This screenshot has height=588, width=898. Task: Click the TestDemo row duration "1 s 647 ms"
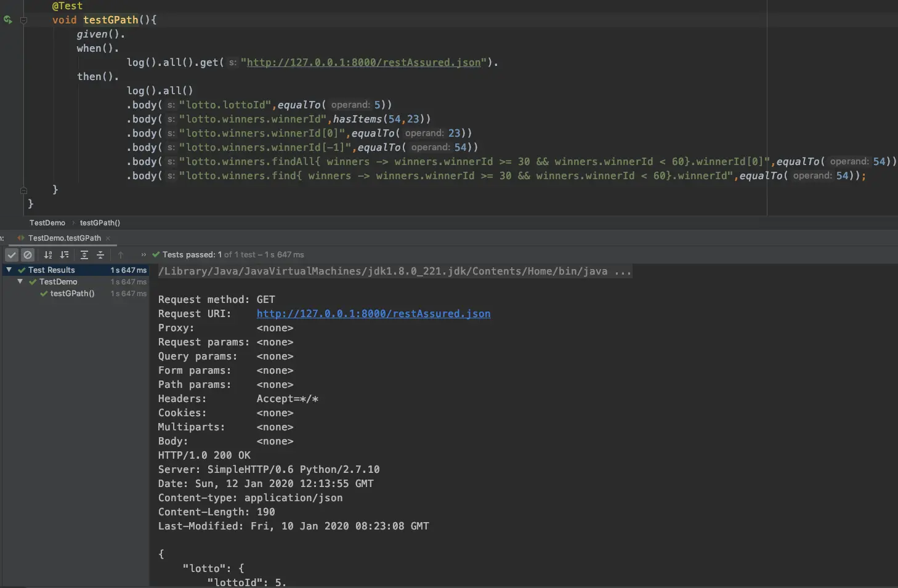(129, 282)
